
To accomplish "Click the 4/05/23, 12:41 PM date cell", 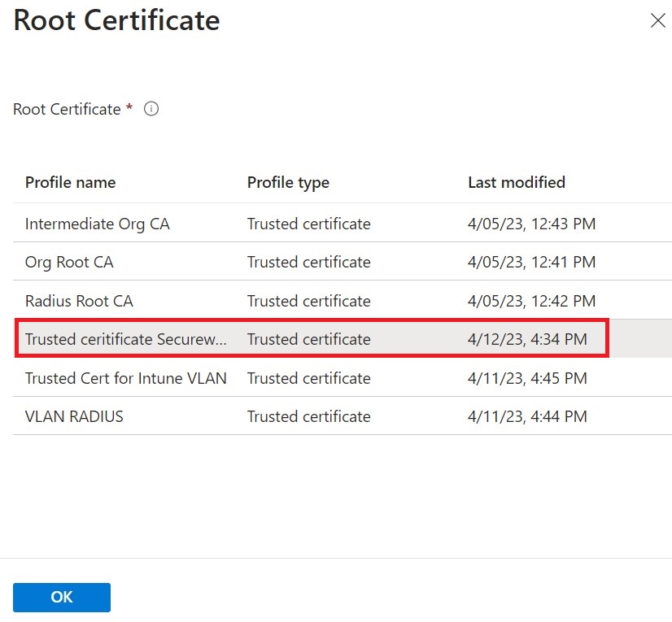I will coord(531,262).
